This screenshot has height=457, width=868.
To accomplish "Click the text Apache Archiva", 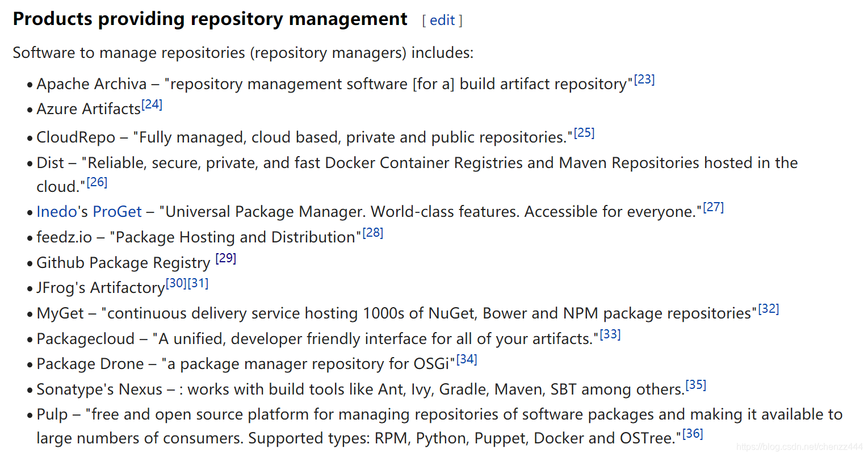I will (x=91, y=84).
